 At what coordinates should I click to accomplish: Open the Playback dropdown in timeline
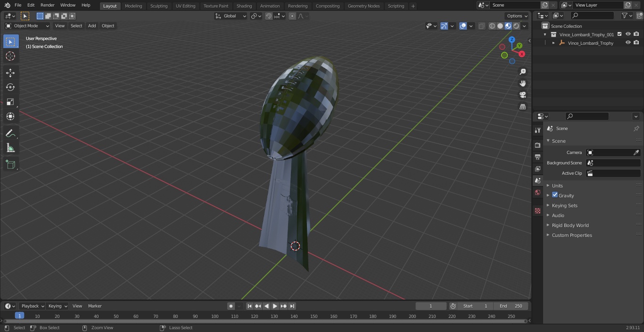33,306
